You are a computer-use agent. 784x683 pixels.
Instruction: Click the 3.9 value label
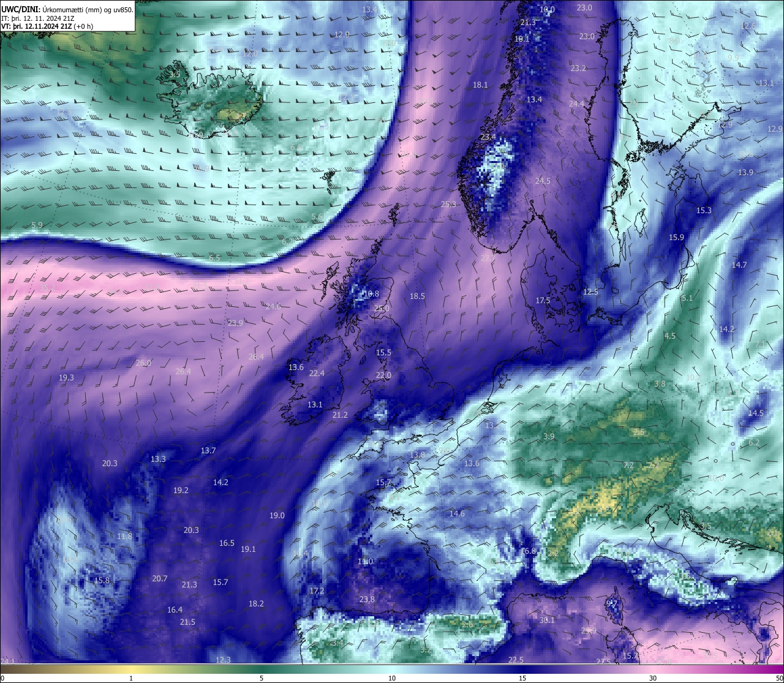[x=549, y=436]
